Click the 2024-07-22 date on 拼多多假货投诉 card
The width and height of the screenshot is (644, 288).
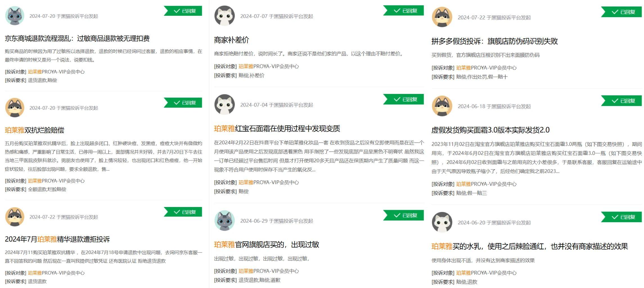[494, 17]
